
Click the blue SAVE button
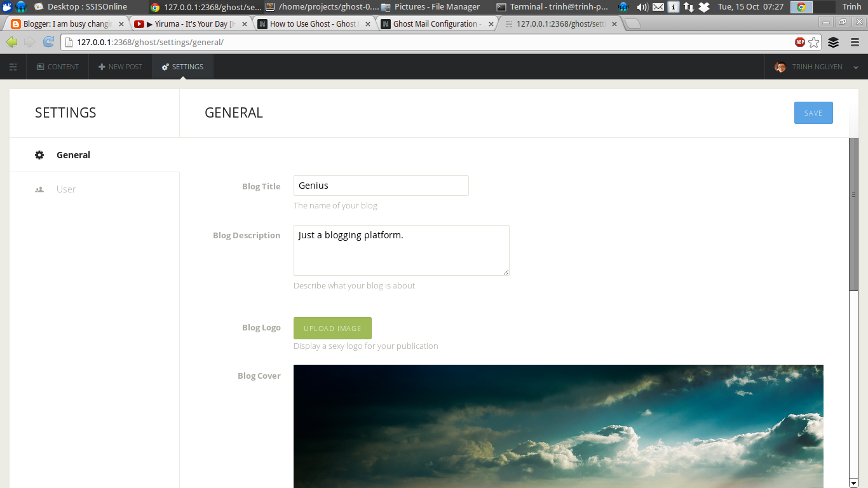tap(813, 112)
